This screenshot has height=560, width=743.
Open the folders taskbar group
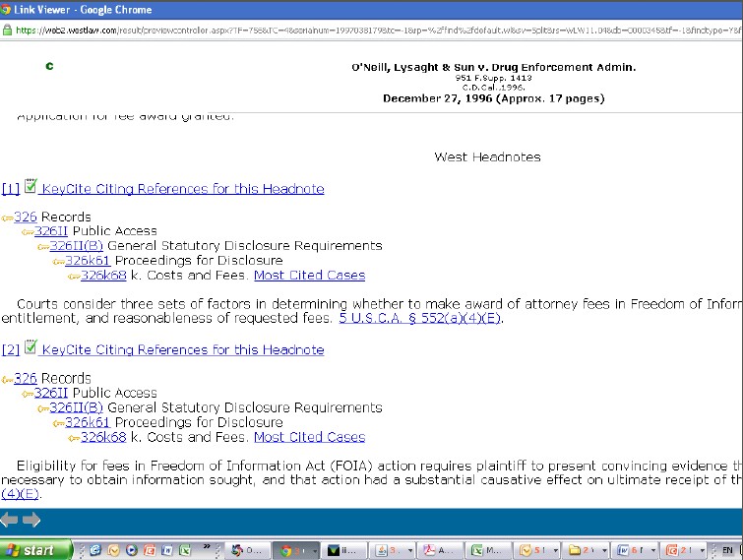point(587,550)
